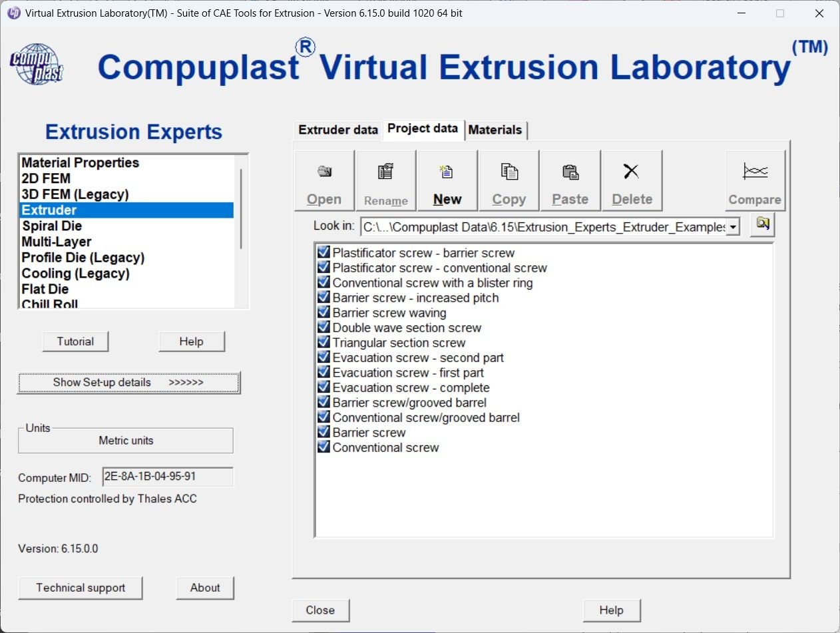
Task: Select Profile Die (Legacy) entry
Action: tap(126, 258)
